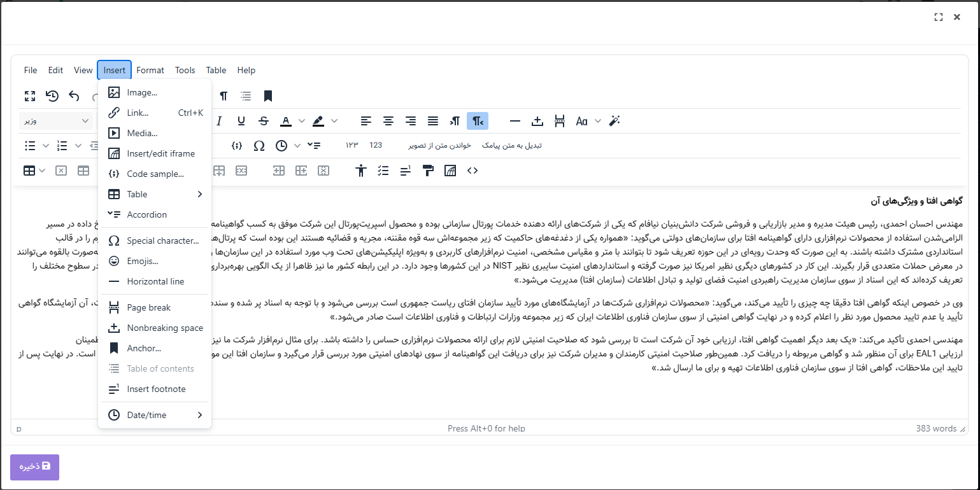The width and height of the screenshot is (980, 490).
Task: Click the undo arrow icon
Action: [x=75, y=96]
